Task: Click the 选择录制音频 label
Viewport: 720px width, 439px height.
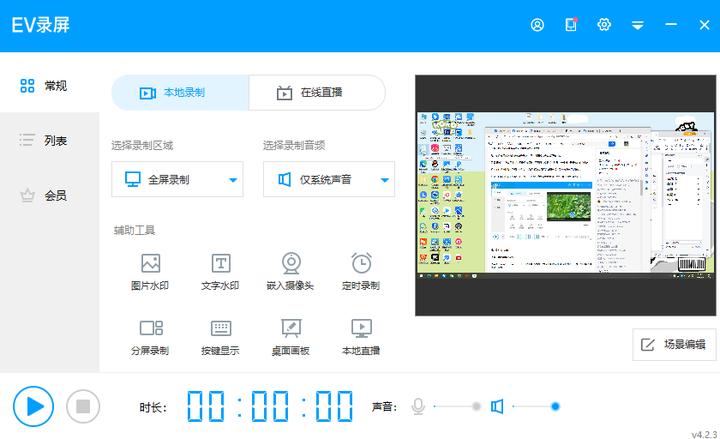Action: click(294, 146)
